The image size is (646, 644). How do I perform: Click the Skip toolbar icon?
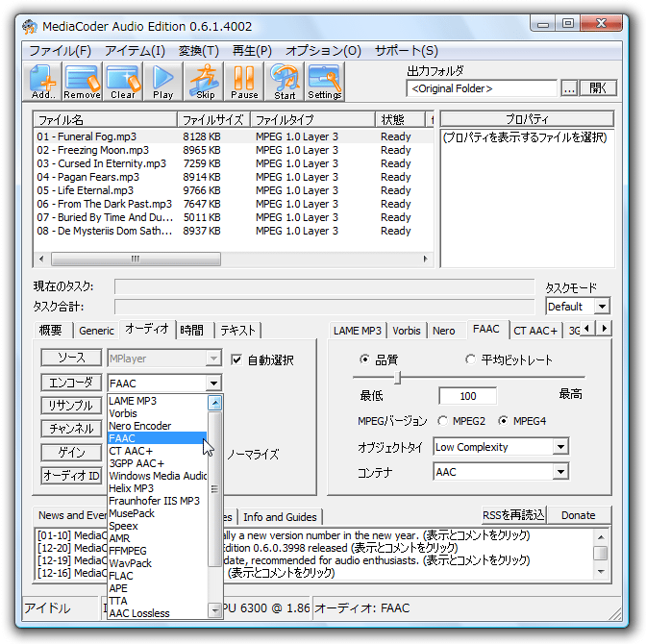click(x=205, y=82)
